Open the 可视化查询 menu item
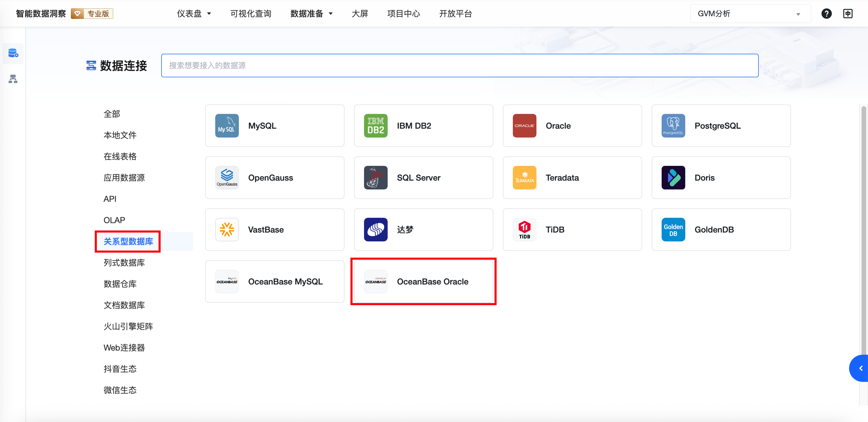The image size is (868, 422). coord(251,14)
